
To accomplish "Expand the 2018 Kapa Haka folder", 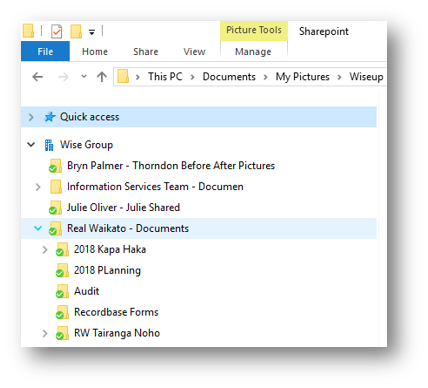I will (x=45, y=250).
